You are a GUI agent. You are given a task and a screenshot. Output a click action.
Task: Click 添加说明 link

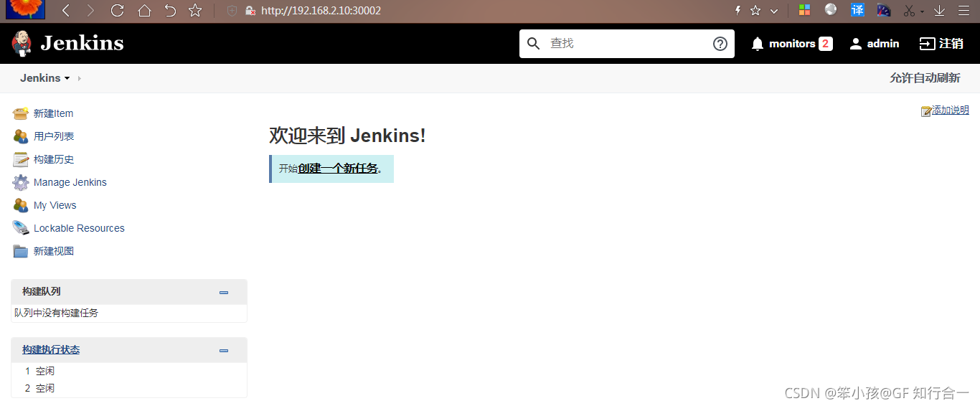point(951,110)
